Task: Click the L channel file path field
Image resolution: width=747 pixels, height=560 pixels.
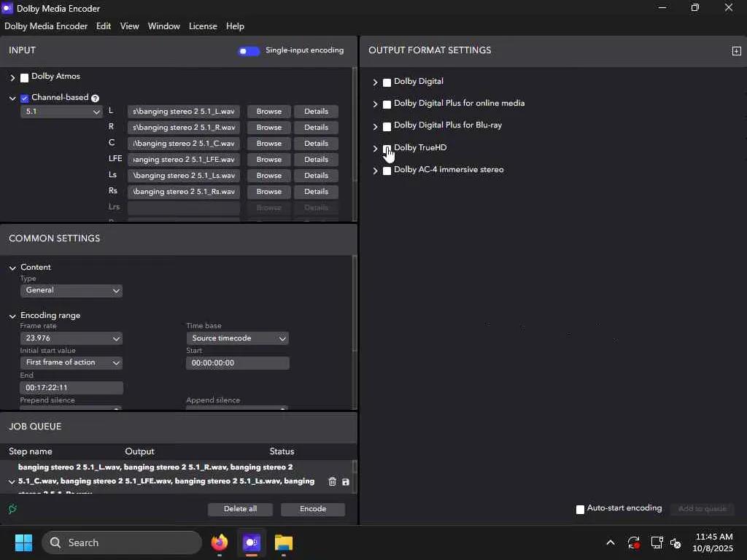Action: coord(183,112)
